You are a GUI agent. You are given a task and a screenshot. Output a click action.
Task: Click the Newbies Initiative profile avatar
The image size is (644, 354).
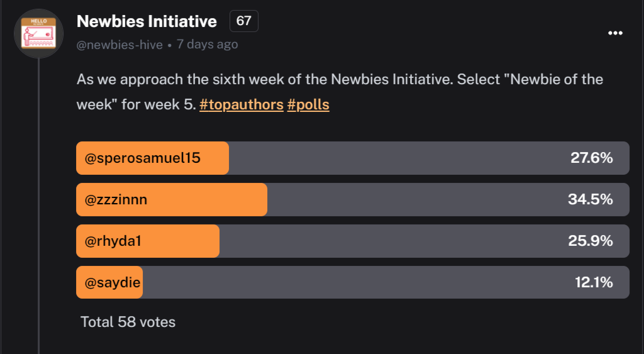point(38,34)
